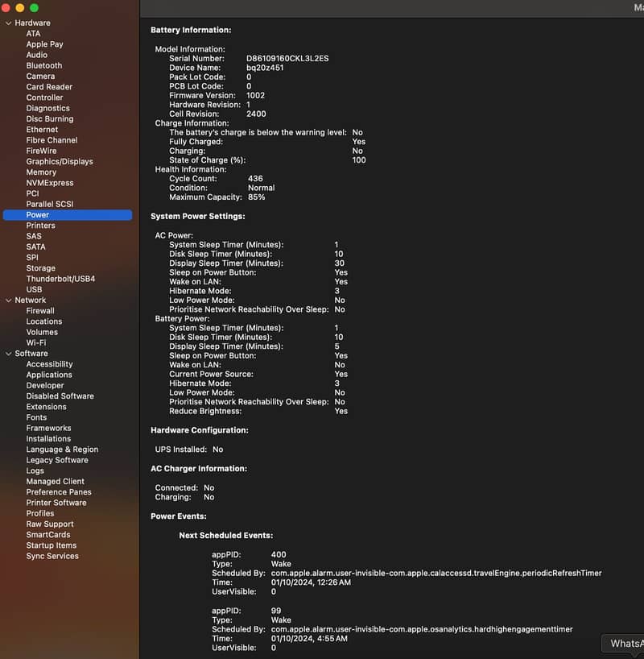Show Thunderbolt/USB4 information
Image resolution: width=644 pixels, height=659 pixels.
[x=60, y=279]
